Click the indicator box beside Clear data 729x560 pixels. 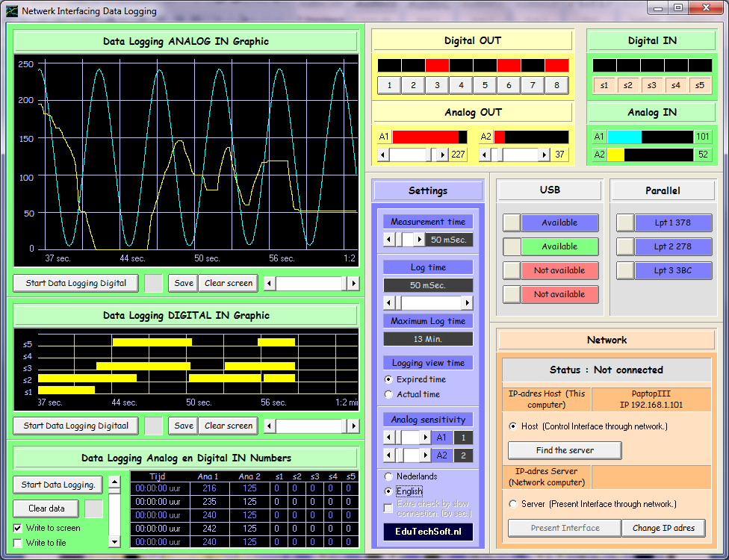94,508
